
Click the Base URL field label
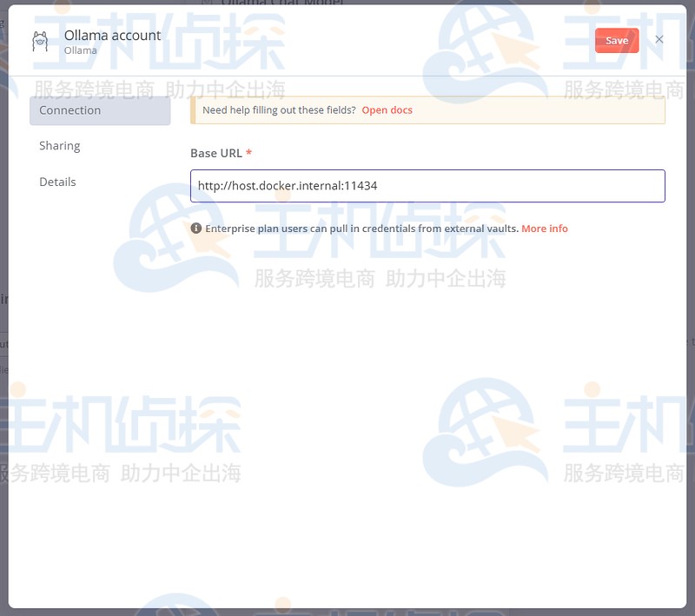(216, 154)
